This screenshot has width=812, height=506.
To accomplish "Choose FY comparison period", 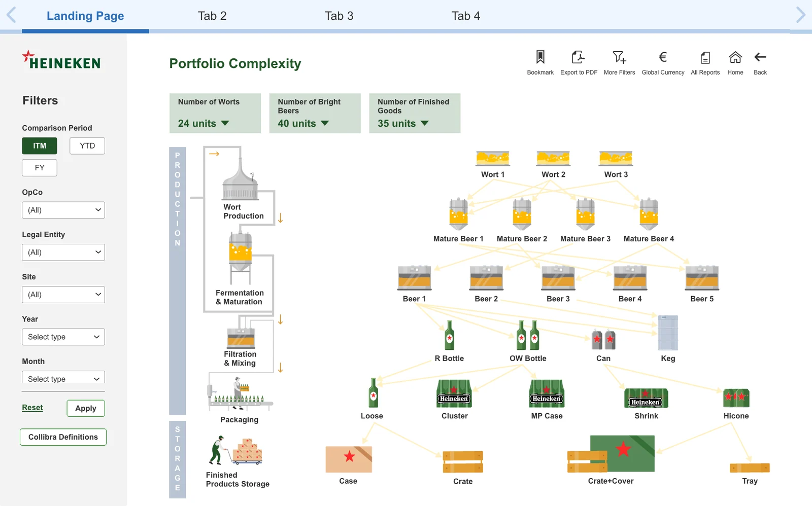I will [40, 168].
